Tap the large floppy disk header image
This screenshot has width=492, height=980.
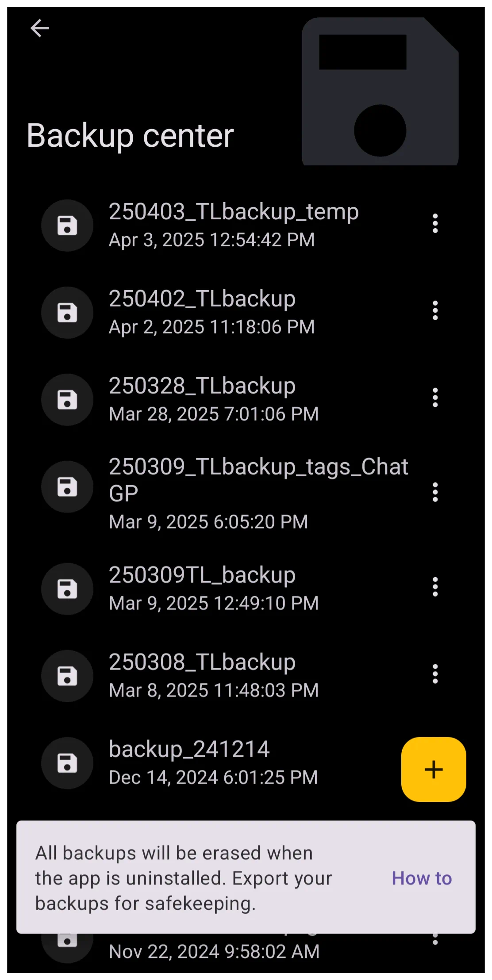click(x=380, y=91)
